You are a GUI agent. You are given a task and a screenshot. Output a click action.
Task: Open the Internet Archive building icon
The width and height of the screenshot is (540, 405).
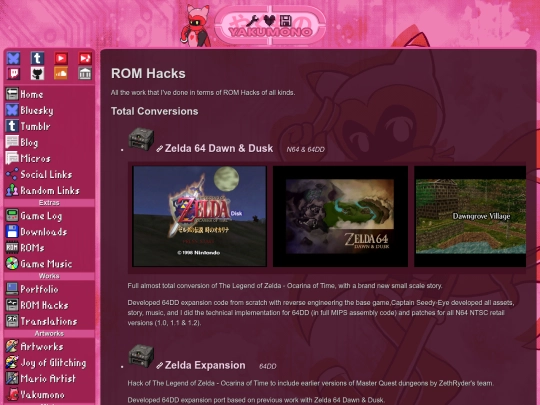tap(85, 73)
